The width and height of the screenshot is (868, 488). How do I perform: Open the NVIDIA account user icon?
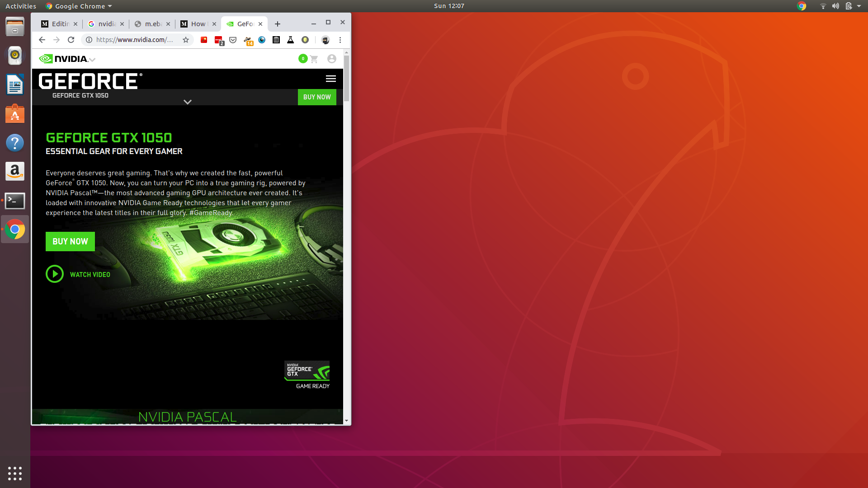pyautogui.click(x=332, y=59)
